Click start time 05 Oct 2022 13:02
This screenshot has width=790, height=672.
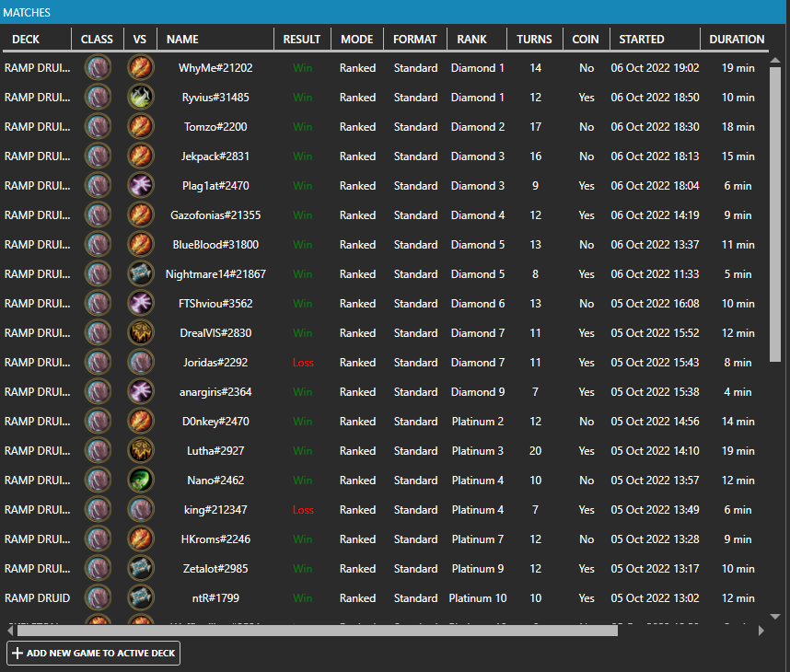tap(655, 598)
